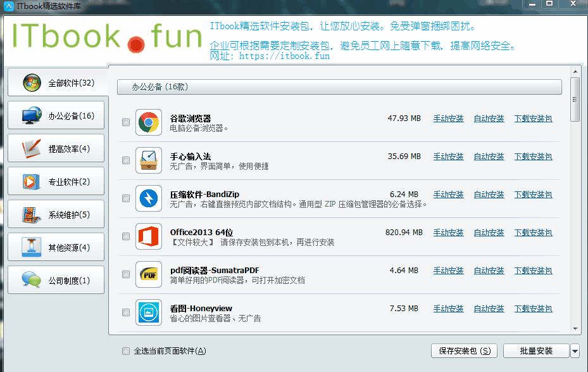Click the ITbook title bar app icon

[x=8, y=6]
